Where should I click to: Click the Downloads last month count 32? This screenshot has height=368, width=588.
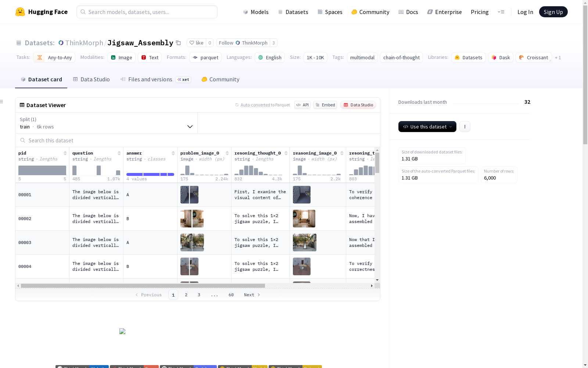(x=527, y=102)
